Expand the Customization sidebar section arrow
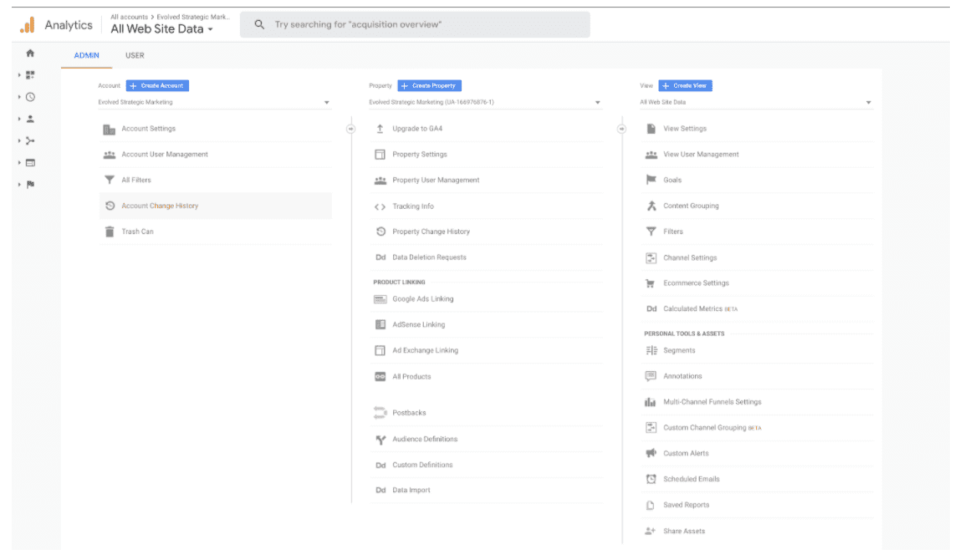 pos(19,75)
